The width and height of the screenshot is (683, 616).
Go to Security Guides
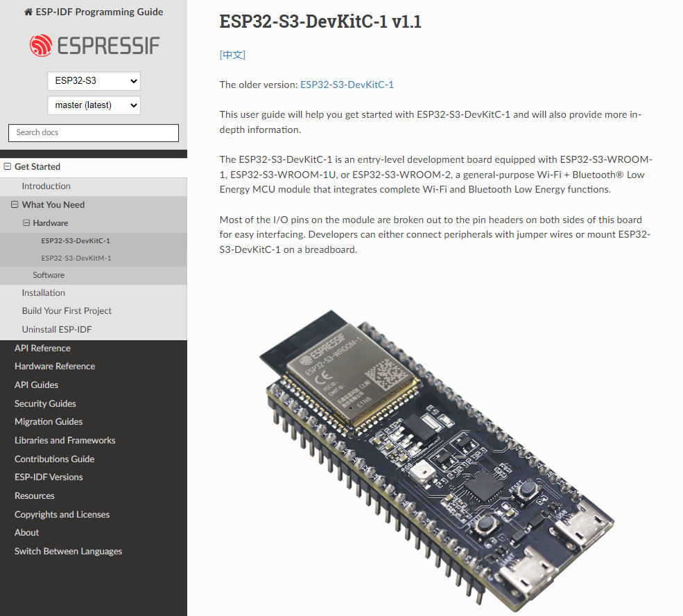tap(44, 403)
